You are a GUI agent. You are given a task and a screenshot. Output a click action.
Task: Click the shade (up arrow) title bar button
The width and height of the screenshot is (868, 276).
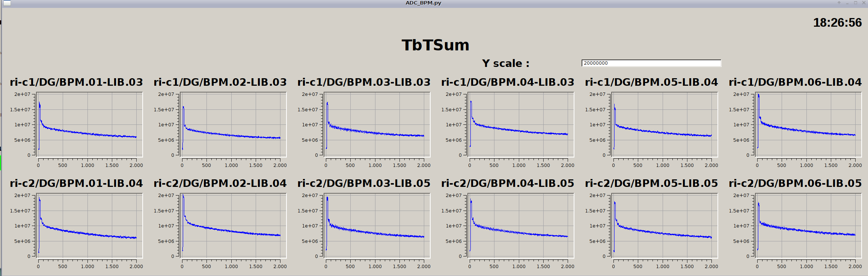pos(839,3)
